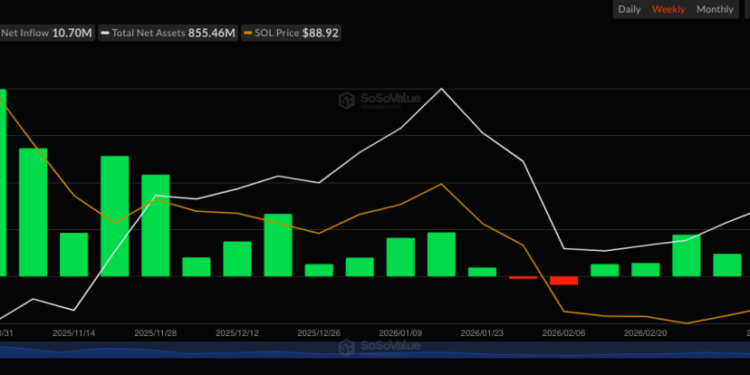This screenshot has height=375, width=750.
Task: Click the 10.70M net inflow value
Action: (x=71, y=33)
